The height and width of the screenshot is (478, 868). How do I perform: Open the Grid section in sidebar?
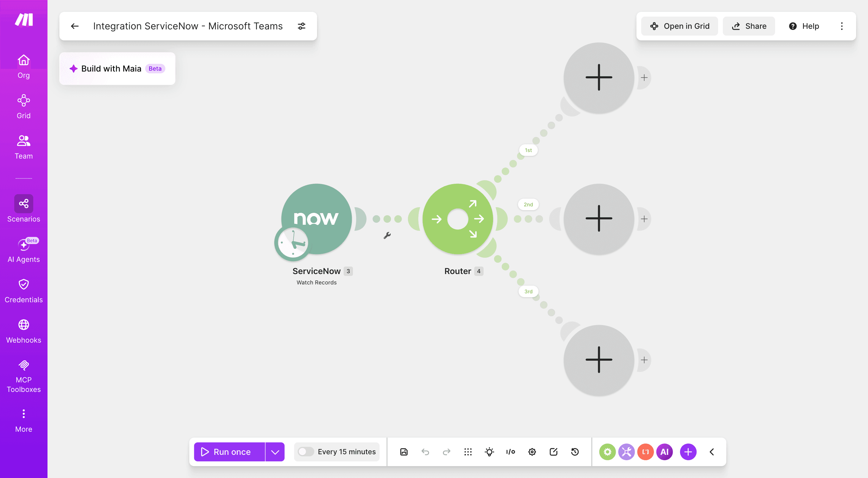click(x=23, y=107)
